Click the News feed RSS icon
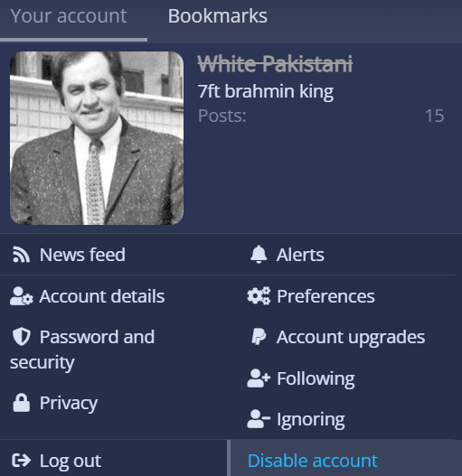The width and height of the screenshot is (462, 476). [21, 255]
